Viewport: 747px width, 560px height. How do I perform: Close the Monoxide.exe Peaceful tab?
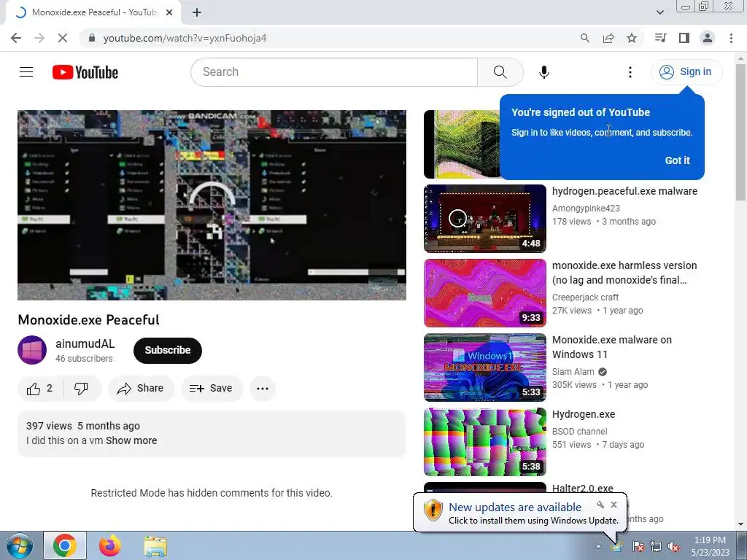pos(169,13)
